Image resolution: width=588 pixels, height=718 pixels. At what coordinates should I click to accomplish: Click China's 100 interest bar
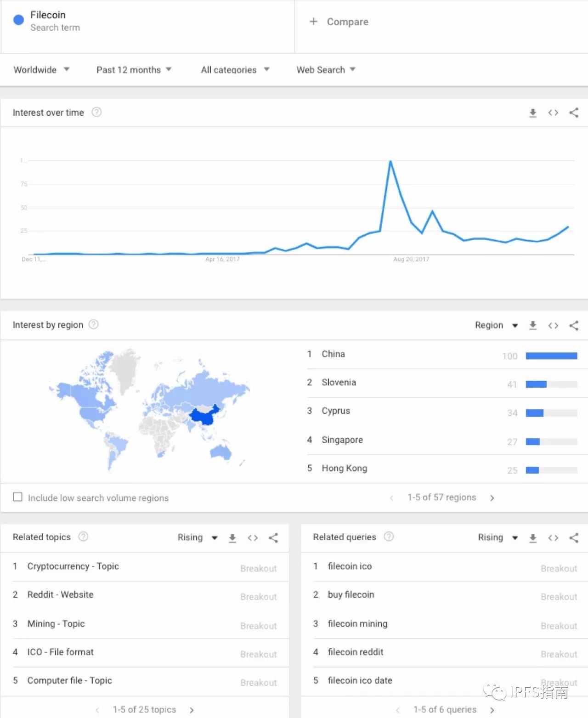[551, 356]
